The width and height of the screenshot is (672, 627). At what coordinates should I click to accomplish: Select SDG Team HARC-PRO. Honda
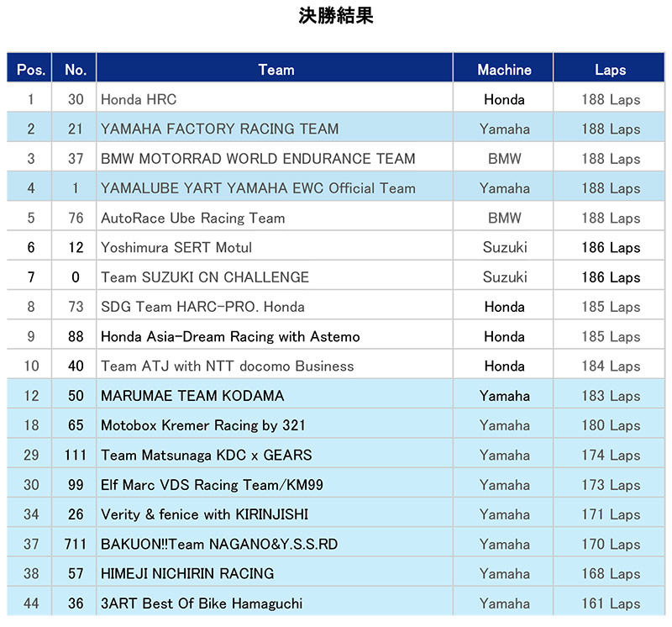click(x=202, y=307)
